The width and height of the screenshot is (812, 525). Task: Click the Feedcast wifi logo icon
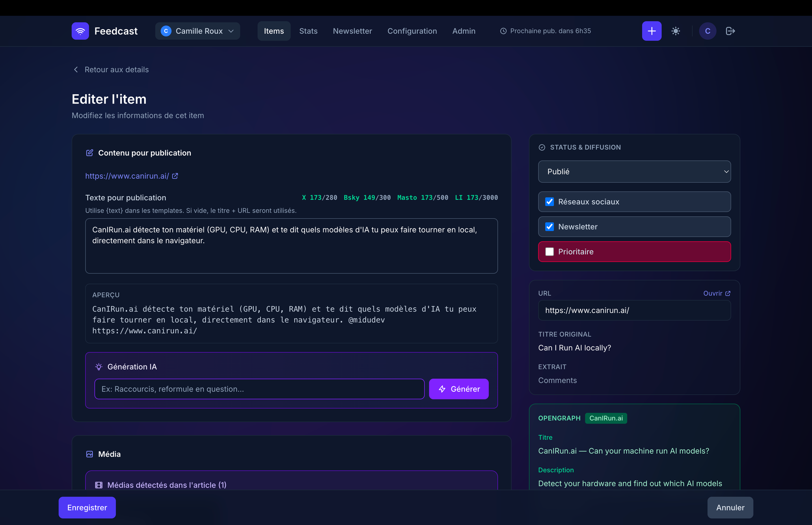coord(80,31)
